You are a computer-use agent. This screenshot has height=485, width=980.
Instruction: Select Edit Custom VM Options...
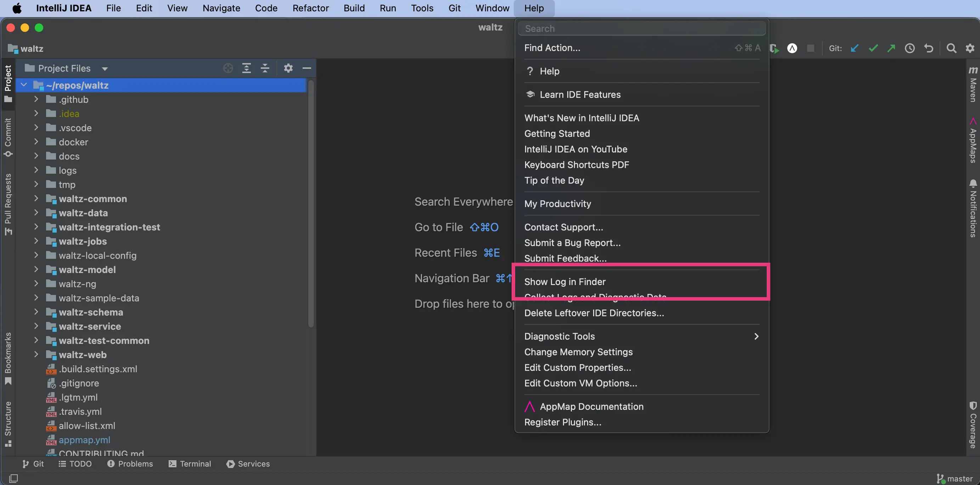click(642, 383)
